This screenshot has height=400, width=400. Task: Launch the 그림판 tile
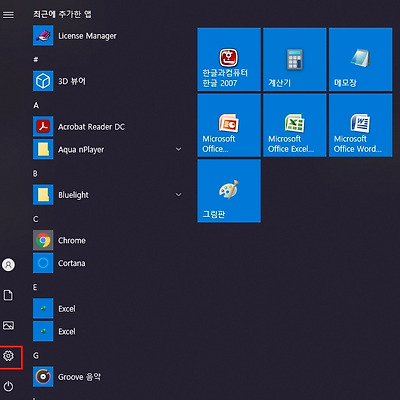[x=229, y=191]
